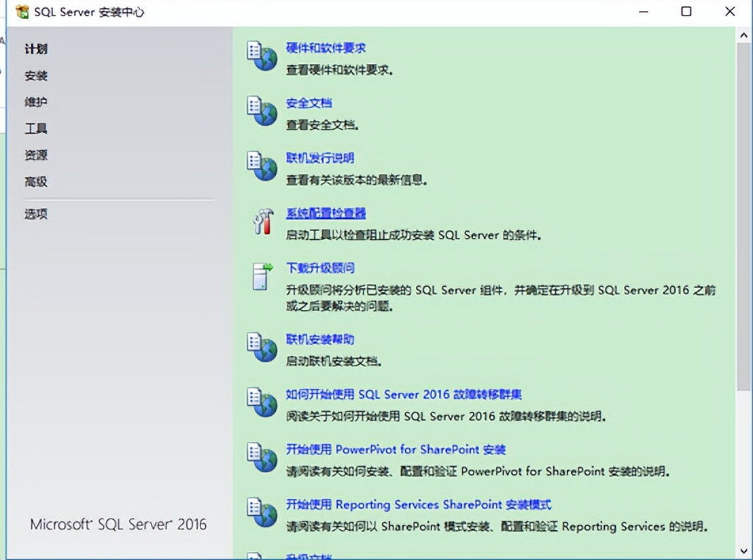Screen dimensions: 753x560
Task: Open the 资源 section
Action: (36, 155)
